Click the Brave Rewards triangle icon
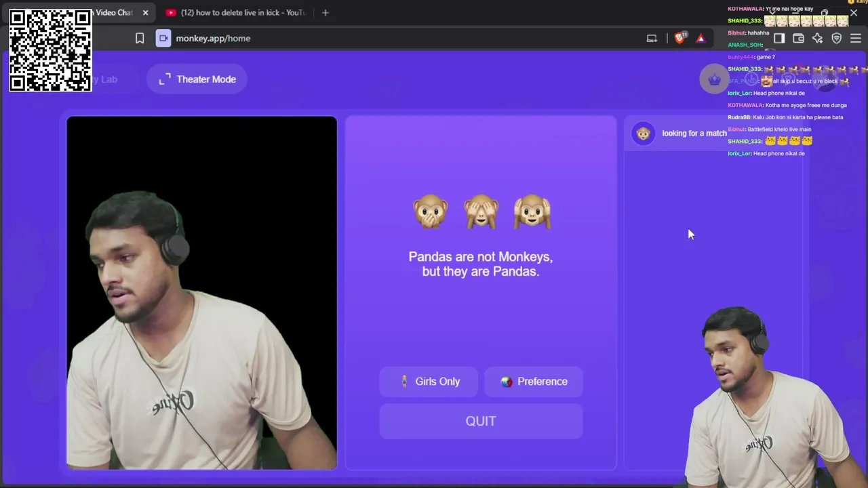The height and width of the screenshot is (488, 868). point(701,39)
